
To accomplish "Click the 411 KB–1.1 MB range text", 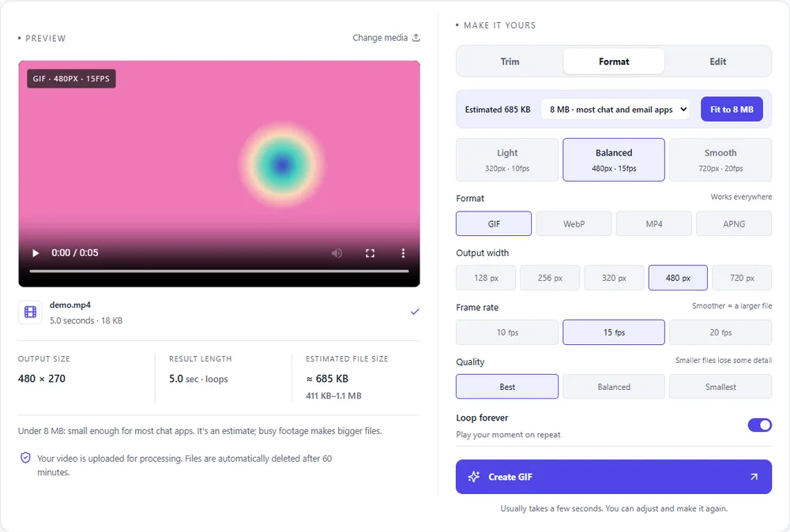I will pyautogui.click(x=333, y=395).
